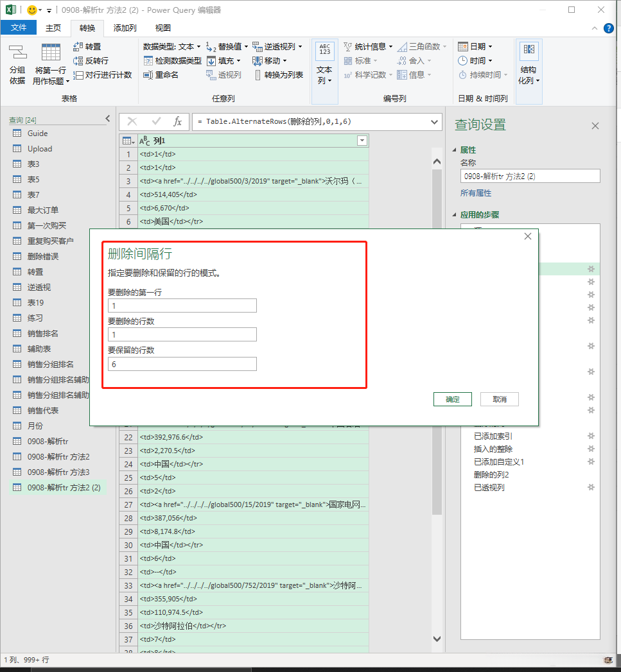621x672 pixels.
Task: Open the help question mark icon
Action: [608, 28]
